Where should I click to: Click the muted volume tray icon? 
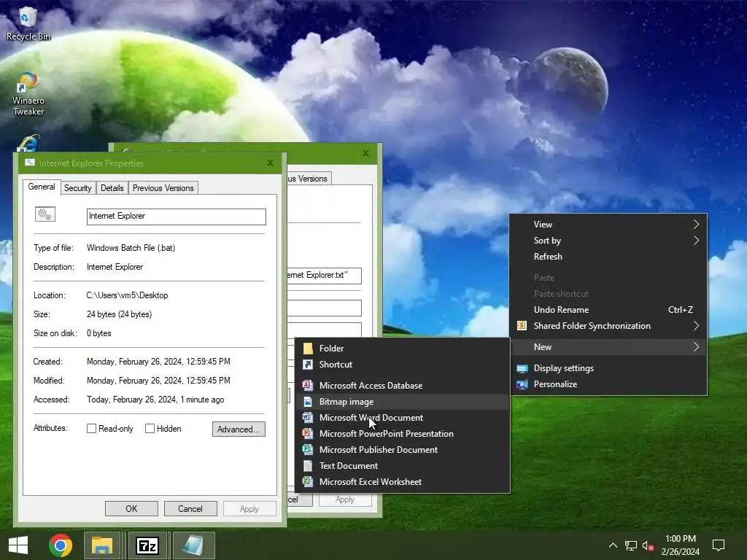[648, 545]
